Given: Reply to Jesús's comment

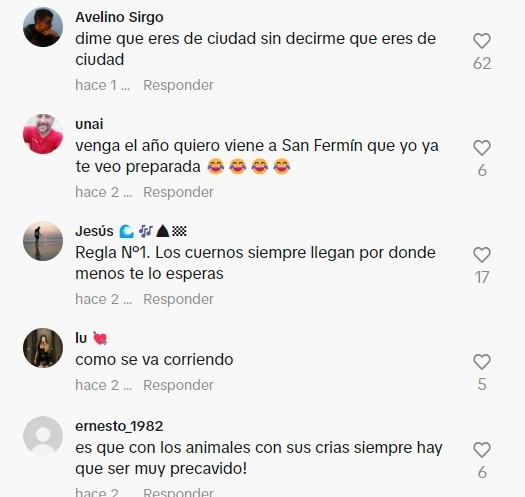Looking at the screenshot, I should (x=178, y=299).
